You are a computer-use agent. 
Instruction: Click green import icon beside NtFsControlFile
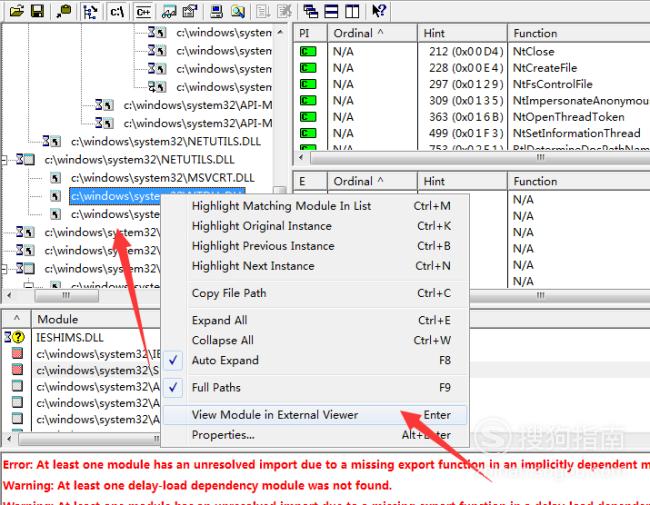pyautogui.click(x=308, y=84)
